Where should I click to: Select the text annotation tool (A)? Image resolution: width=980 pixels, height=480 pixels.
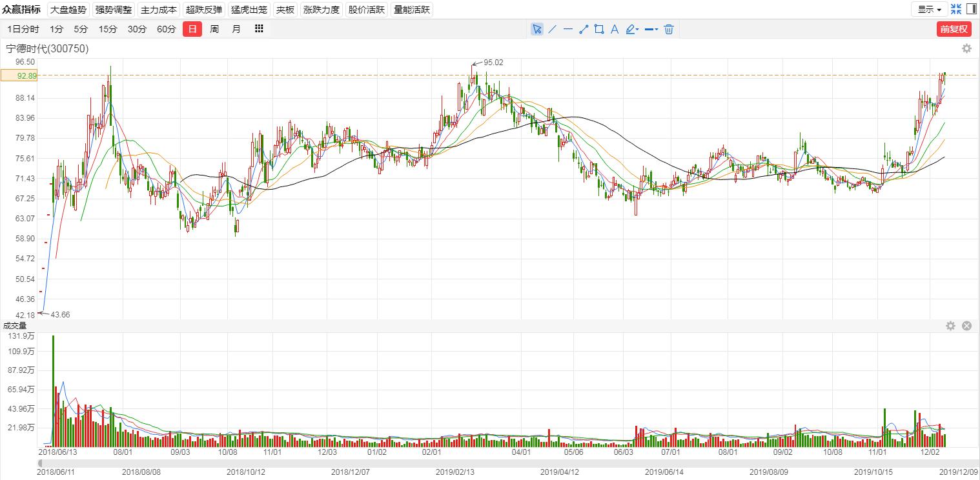click(x=615, y=29)
